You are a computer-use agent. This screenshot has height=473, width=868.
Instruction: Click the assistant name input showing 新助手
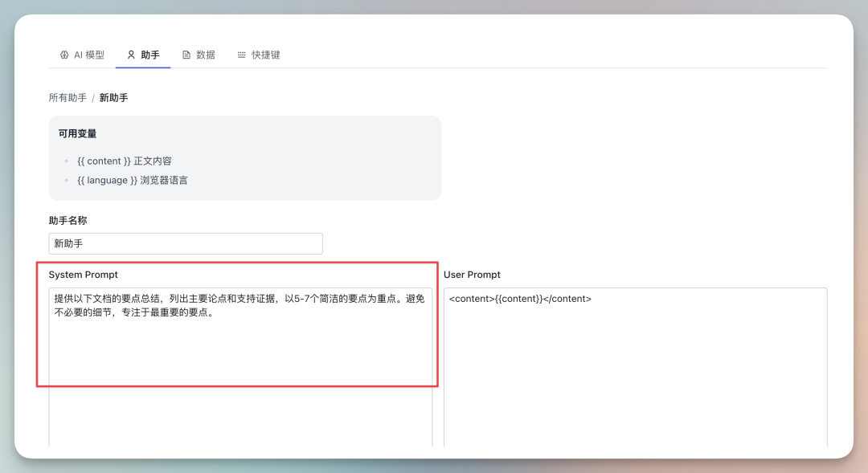pyautogui.click(x=185, y=243)
